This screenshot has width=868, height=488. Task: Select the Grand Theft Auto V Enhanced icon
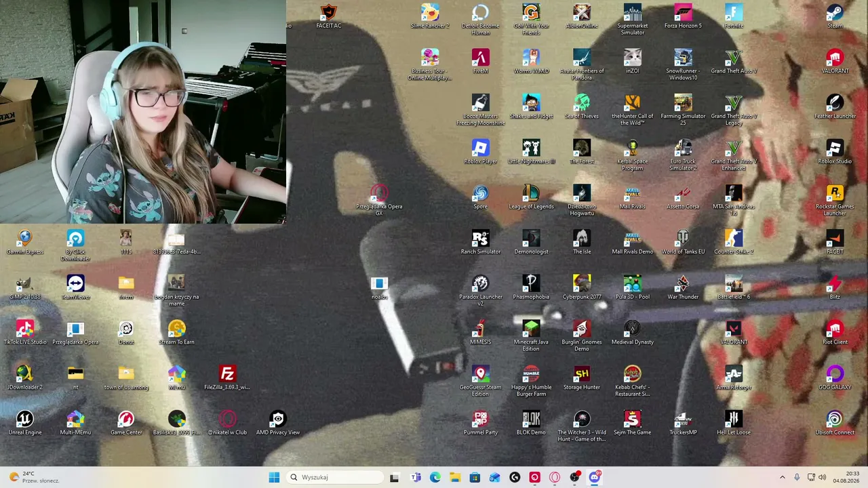click(734, 155)
